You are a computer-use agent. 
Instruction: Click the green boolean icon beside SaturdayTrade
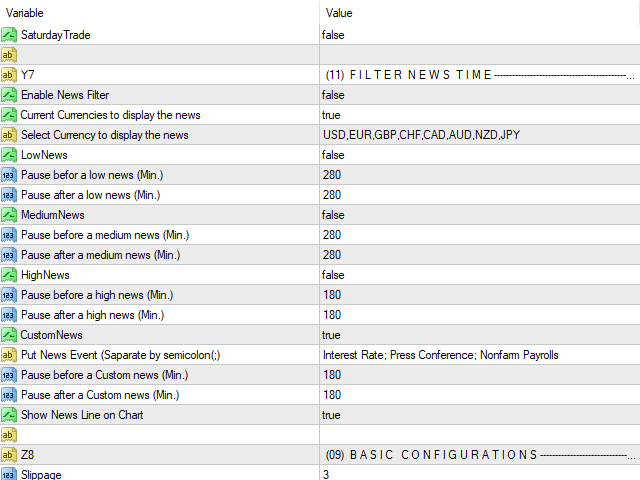coord(9,35)
